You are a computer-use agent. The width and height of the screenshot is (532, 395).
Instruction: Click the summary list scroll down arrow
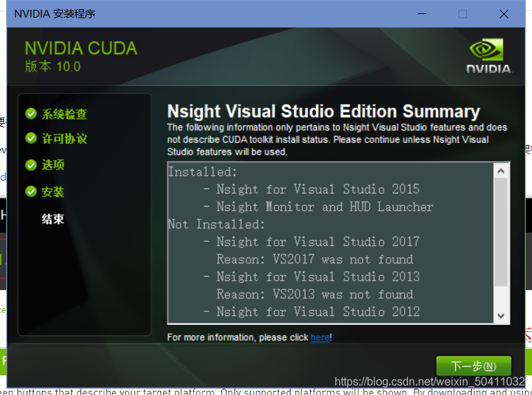[x=500, y=316]
